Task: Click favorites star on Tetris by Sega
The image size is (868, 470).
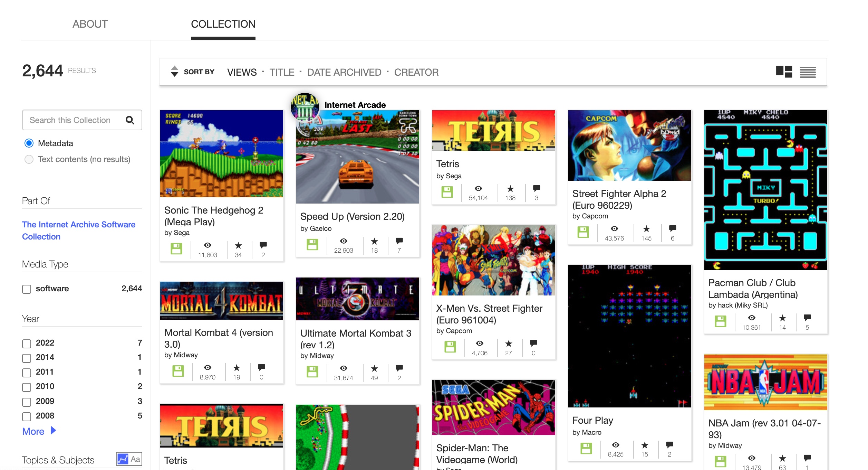Action: (x=510, y=189)
